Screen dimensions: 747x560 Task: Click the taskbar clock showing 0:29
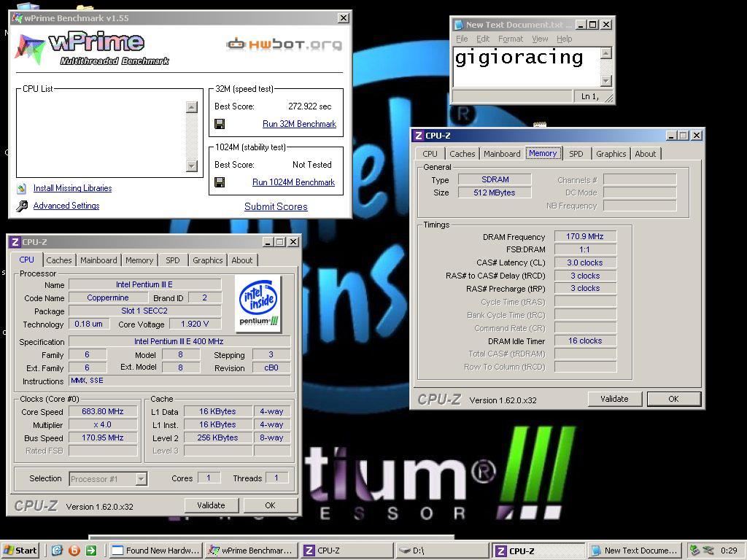pos(729,551)
